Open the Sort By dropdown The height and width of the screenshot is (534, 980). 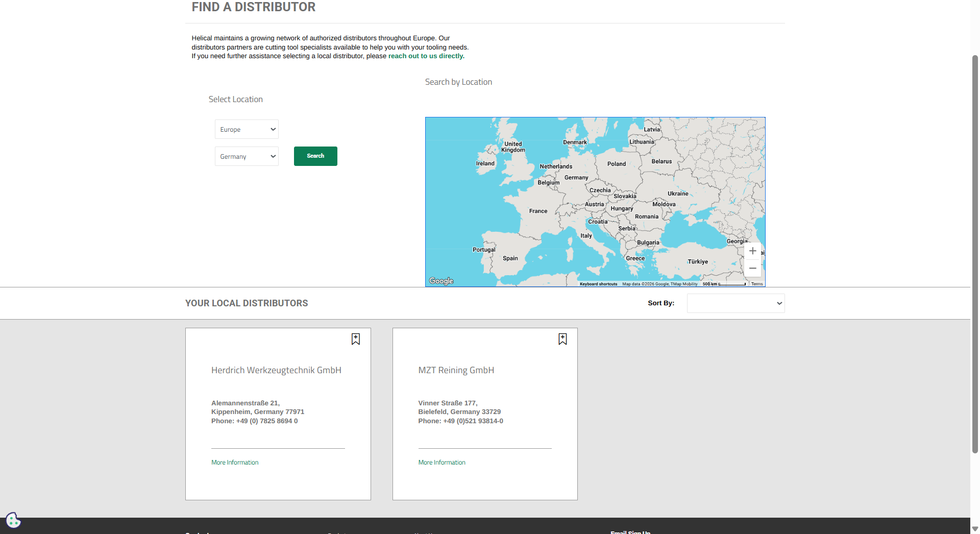coord(736,303)
